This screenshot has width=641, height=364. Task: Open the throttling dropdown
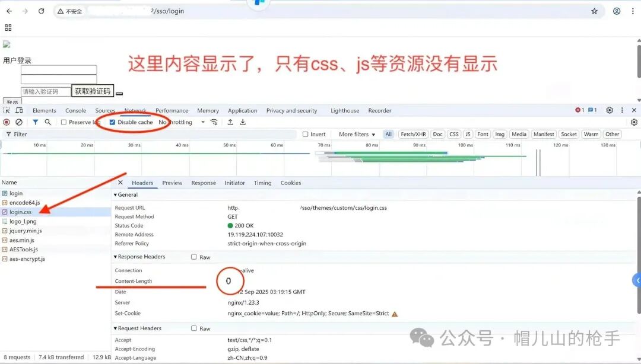(x=182, y=122)
